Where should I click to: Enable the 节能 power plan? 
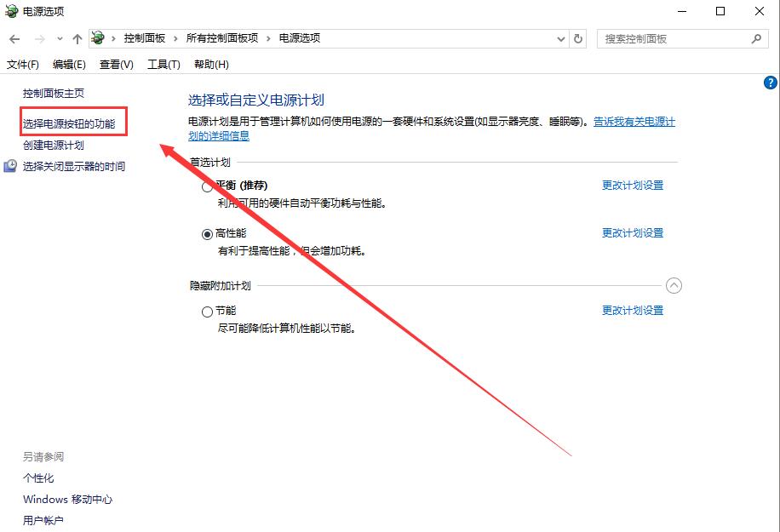tap(207, 312)
